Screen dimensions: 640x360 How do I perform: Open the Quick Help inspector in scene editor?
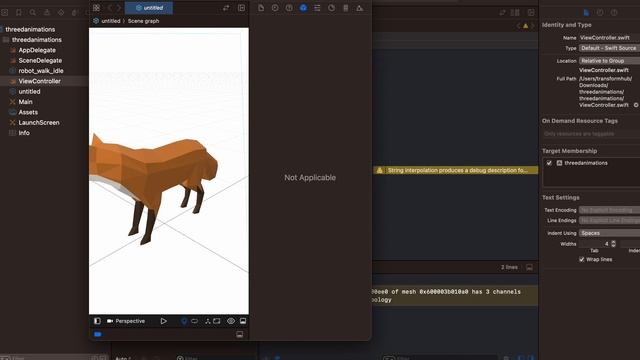pos(289,8)
